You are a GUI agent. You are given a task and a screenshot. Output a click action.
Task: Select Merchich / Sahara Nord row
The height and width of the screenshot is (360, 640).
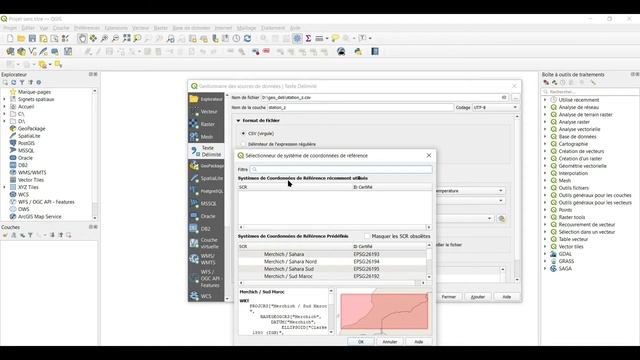click(x=333, y=262)
